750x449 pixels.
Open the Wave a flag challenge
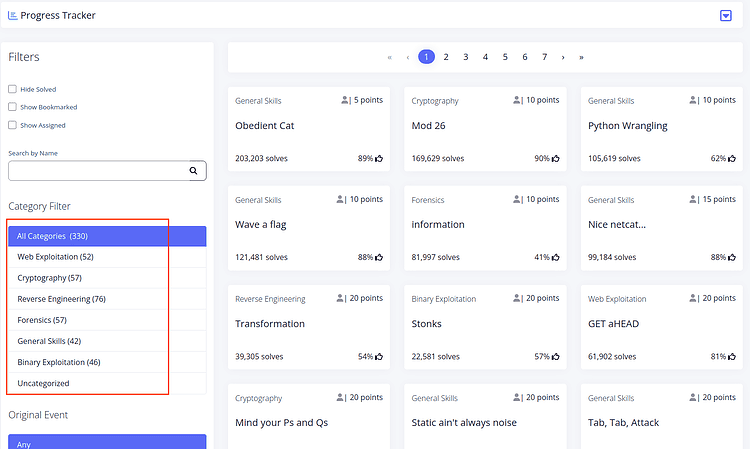[x=309, y=228]
